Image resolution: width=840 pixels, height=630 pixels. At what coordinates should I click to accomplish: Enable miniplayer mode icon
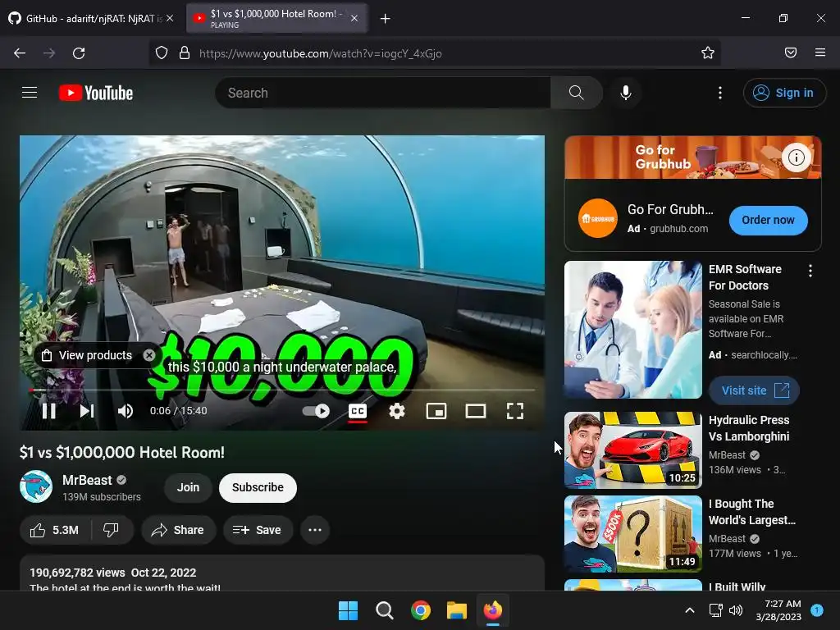(x=436, y=411)
